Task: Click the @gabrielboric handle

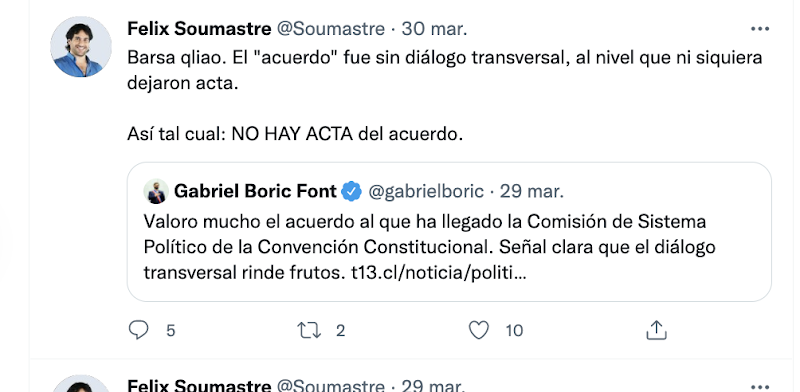Action: click(x=426, y=191)
